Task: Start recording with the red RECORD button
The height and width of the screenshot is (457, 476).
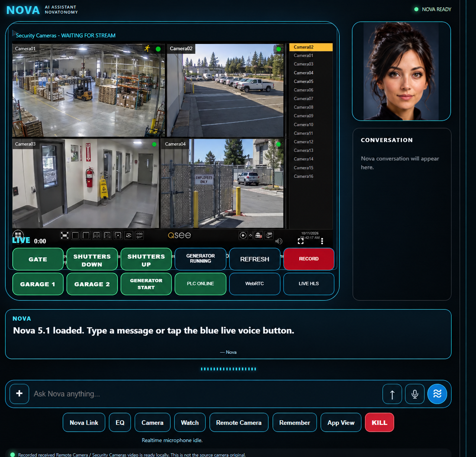Action: tap(309, 259)
